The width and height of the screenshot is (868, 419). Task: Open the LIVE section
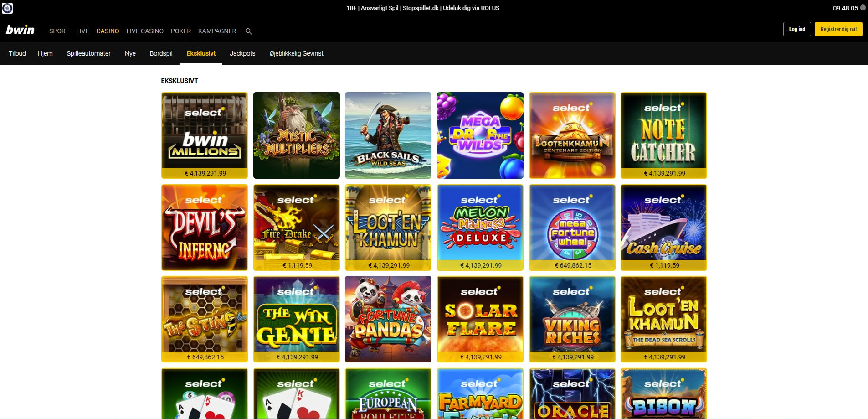pyautogui.click(x=82, y=31)
